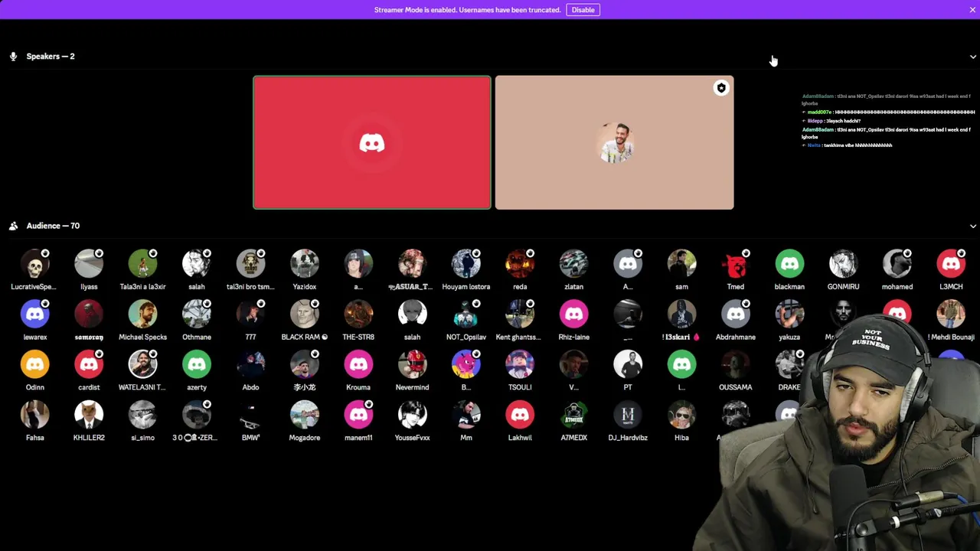The height and width of the screenshot is (551, 980).
Task: Open Rhiz-laine pink Discord avatar
Action: click(573, 315)
